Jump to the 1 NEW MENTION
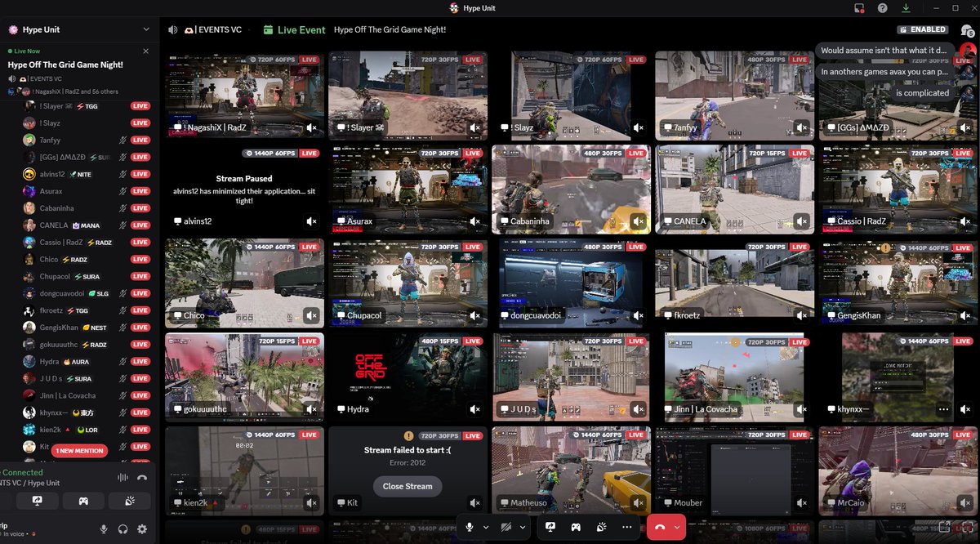Screen dimensions: 980x544 [x=79, y=451]
